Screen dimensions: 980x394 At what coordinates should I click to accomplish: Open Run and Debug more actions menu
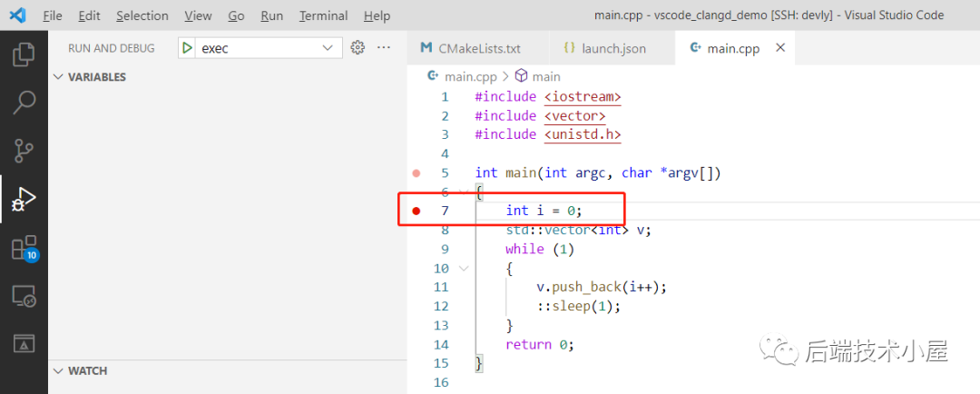coord(384,47)
